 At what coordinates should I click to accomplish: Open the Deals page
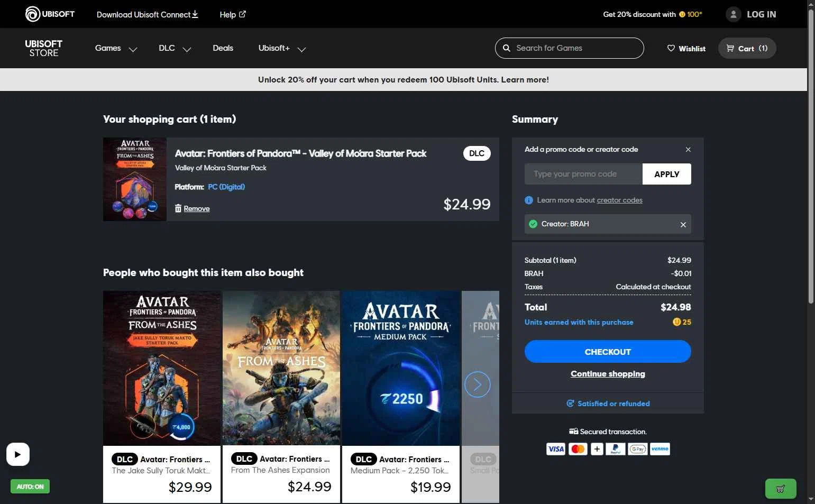223,48
